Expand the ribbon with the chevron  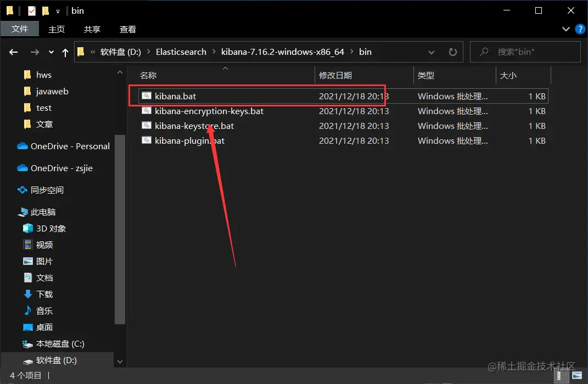[x=566, y=29]
